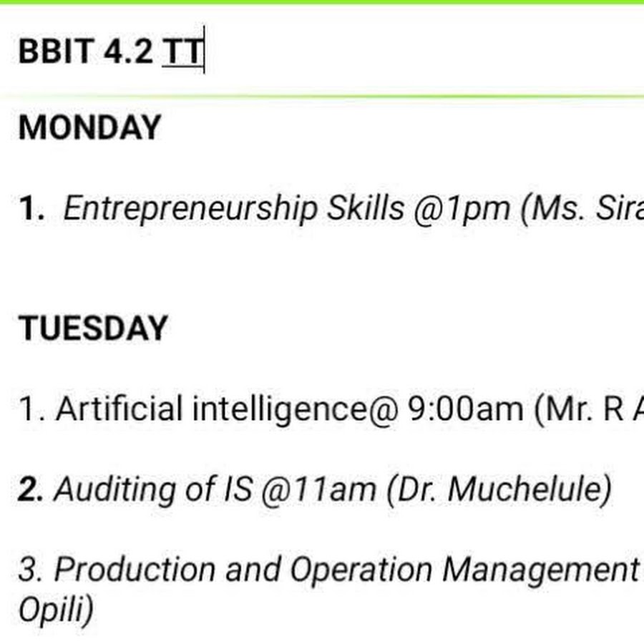Screen dimensions: 644x644
Task: Click the Dr. Muchelule name
Action: [x=499, y=489]
